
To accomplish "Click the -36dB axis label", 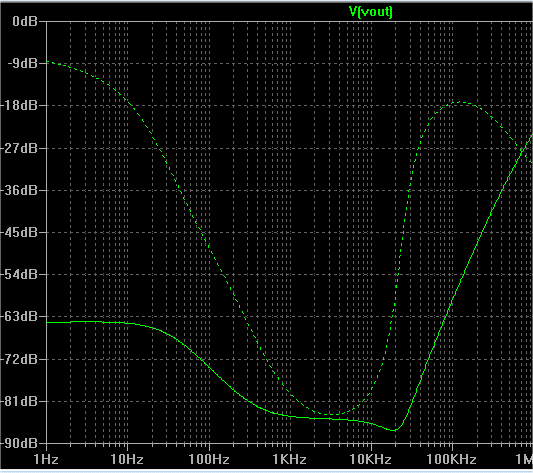I will click(x=19, y=190).
